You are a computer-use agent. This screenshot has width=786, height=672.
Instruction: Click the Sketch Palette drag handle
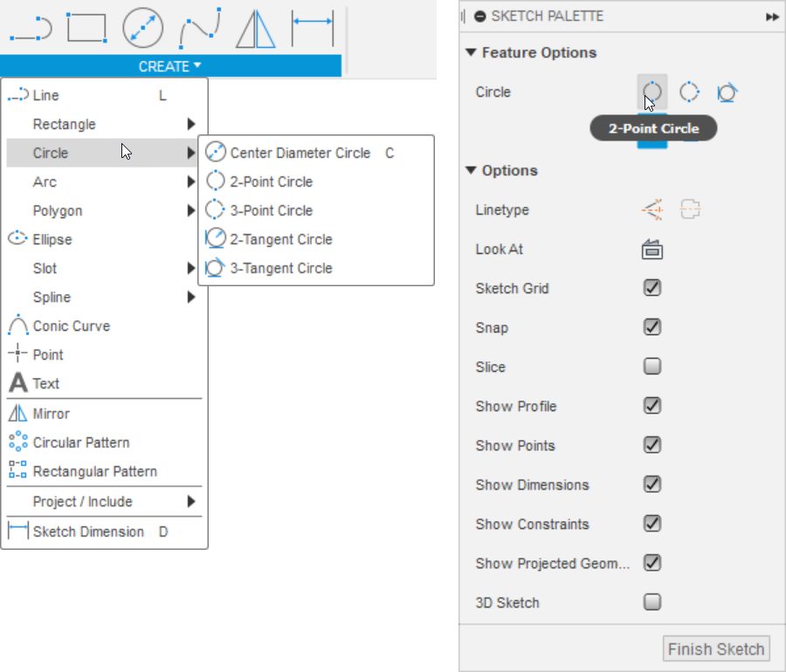(463, 17)
